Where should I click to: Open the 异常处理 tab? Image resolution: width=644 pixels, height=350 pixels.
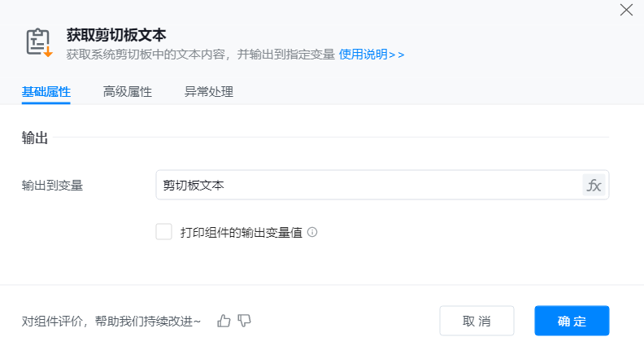pyautogui.click(x=209, y=91)
